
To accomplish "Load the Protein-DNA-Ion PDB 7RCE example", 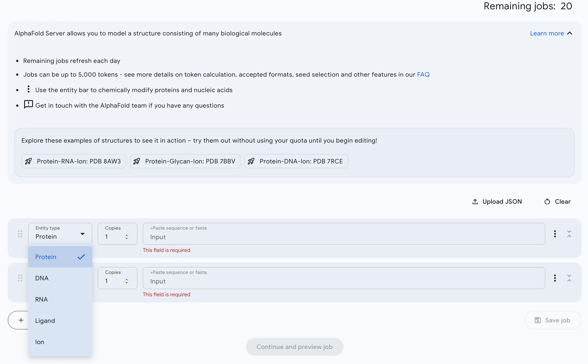I will point(296,161).
